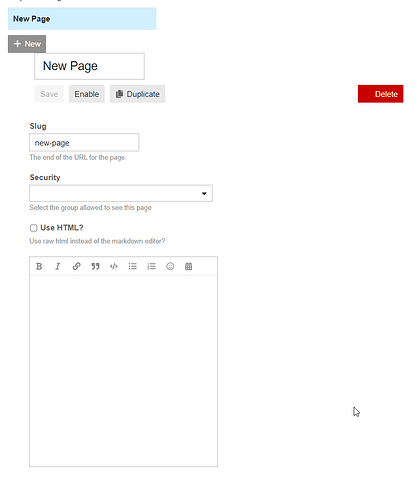This screenshot has height=500, width=417.
Task: Create a bulleted list
Action: click(x=133, y=266)
